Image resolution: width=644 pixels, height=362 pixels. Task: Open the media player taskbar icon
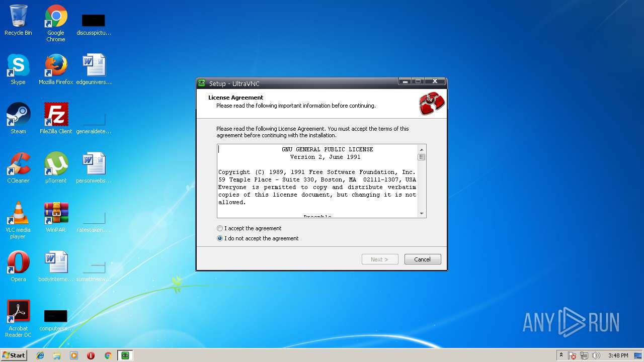[74, 355]
